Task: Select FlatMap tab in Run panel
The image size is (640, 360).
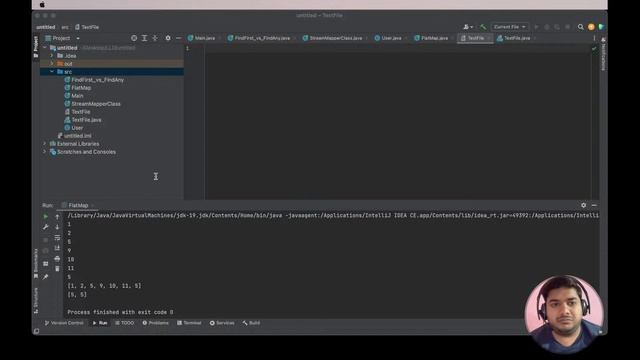Action: [78, 205]
